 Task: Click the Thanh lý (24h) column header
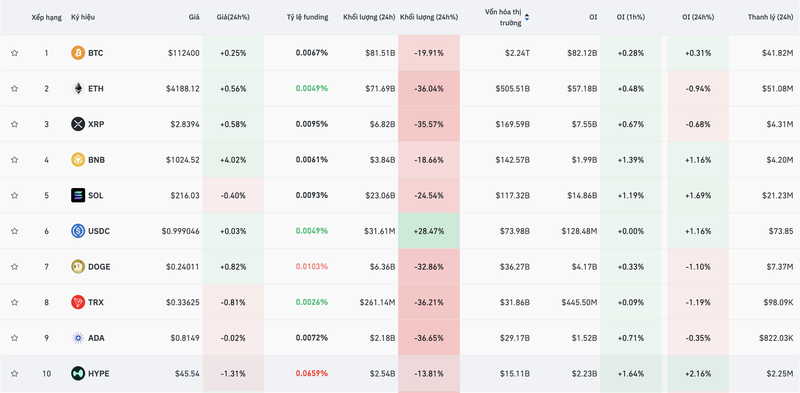pyautogui.click(x=770, y=17)
